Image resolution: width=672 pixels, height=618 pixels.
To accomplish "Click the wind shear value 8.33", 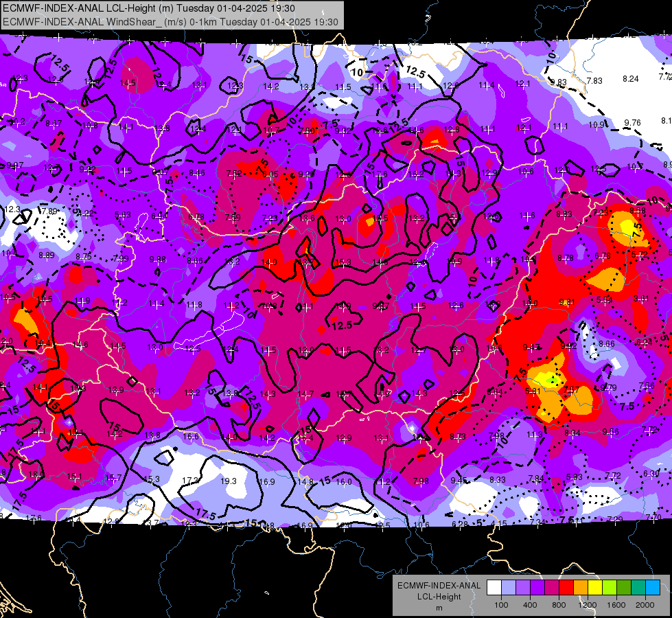I will [x=498, y=479].
